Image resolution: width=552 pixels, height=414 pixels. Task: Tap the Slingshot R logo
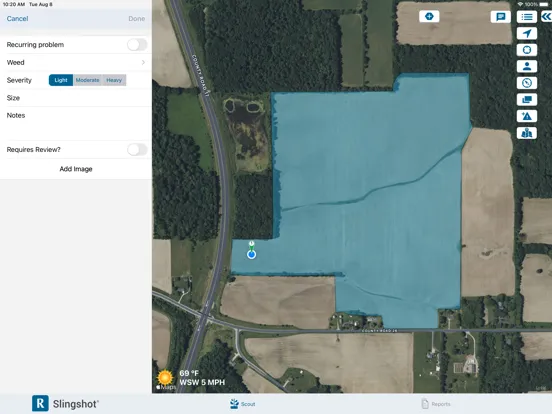pos(40,403)
